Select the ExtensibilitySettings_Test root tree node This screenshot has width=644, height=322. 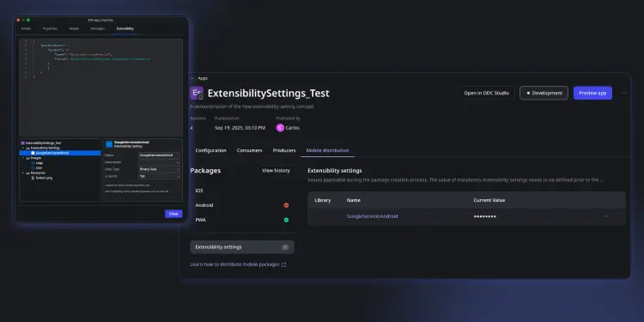43,143
